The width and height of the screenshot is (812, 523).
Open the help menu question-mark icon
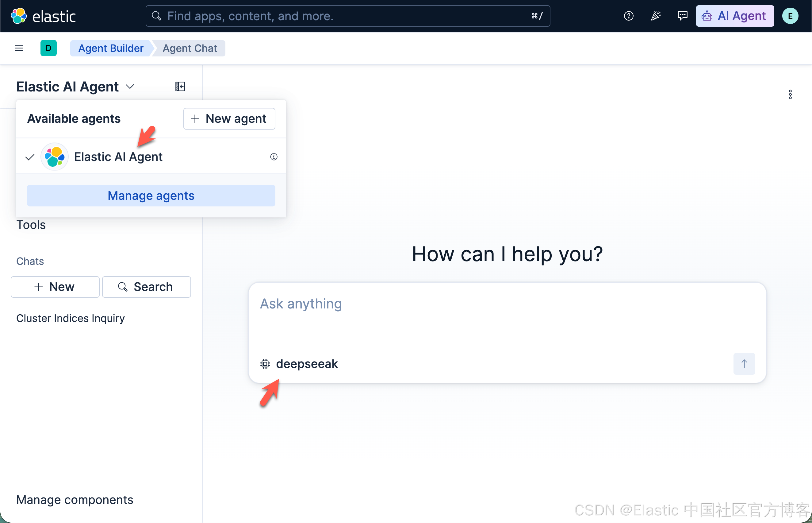pos(628,16)
